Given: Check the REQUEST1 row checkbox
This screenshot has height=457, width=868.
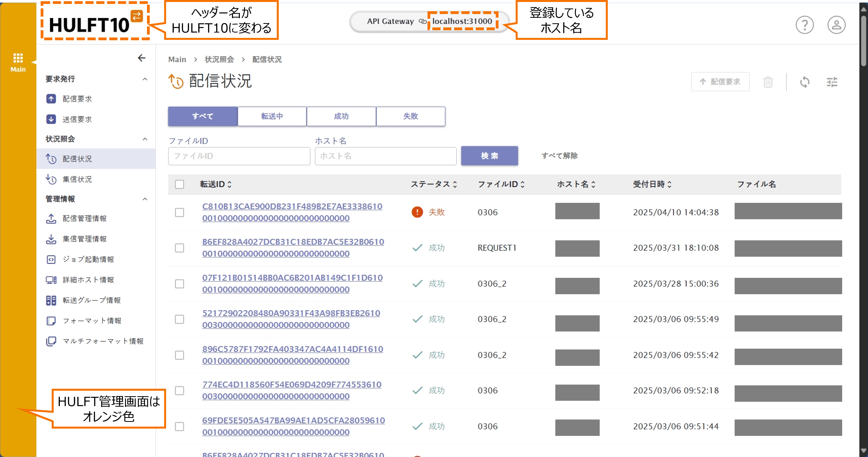Looking at the screenshot, I should point(179,248).
